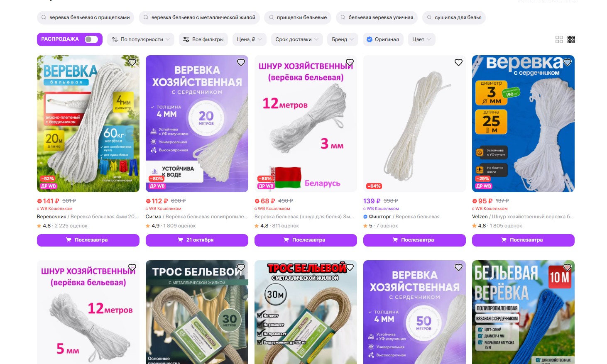Favorite the Веревочник rope with heart icon
This screenshot has width=607, height=364.
click(x=132, y=62)
